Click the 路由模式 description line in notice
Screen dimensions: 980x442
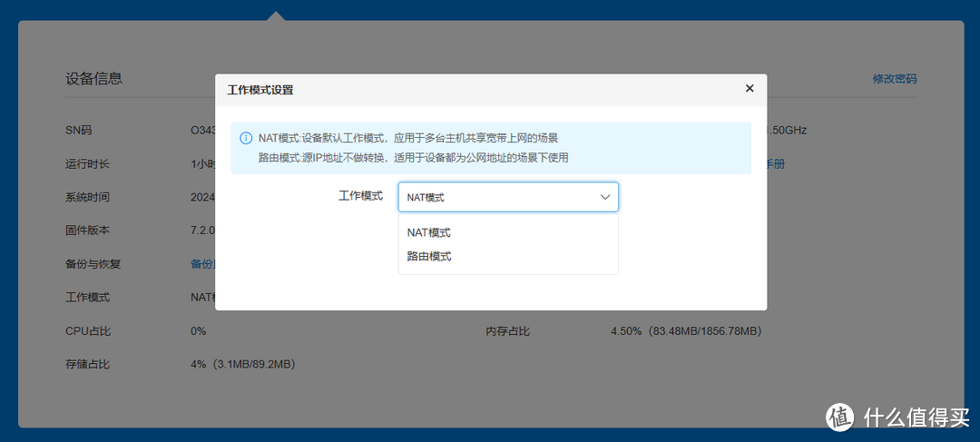[x=413, y=158]
